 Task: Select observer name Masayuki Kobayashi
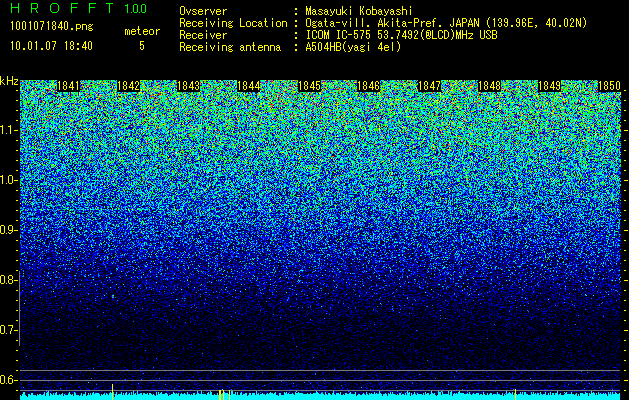tap(359, 11)
